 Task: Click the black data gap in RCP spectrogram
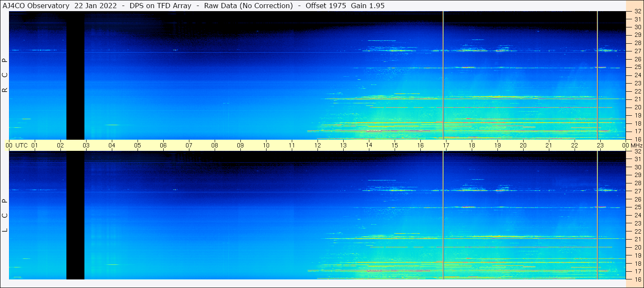click(x=75, y=75)
